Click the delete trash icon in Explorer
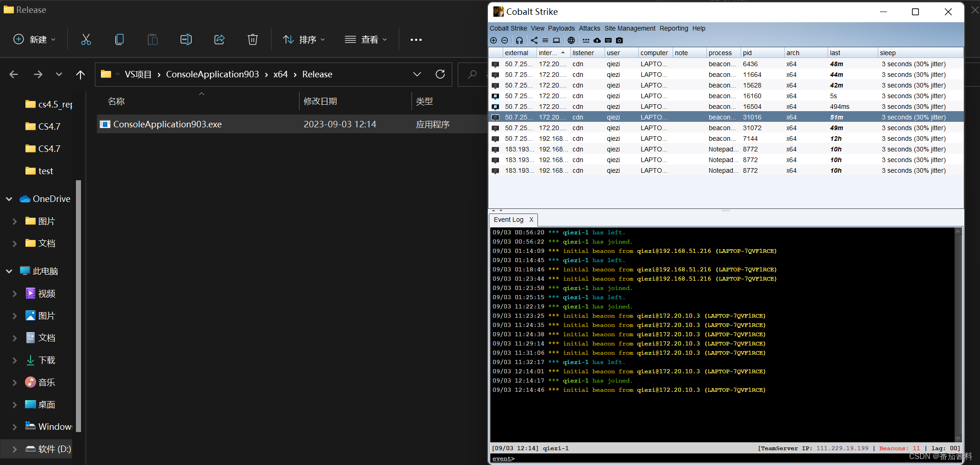980x465 pixels. [x=252, y=39]
